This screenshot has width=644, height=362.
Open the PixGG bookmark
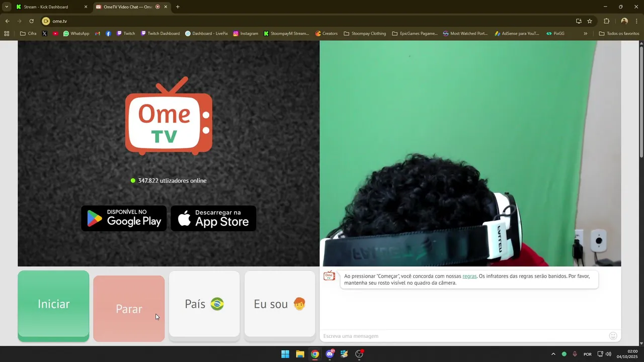pos(555,34)
